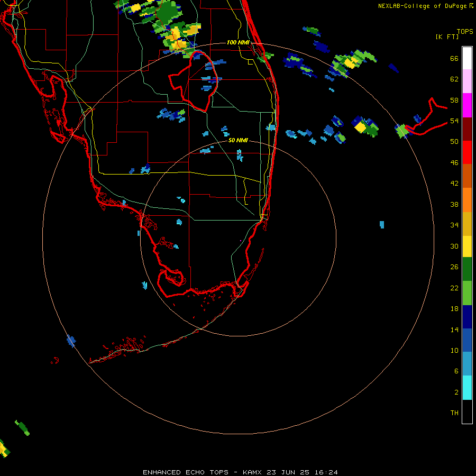Pick the dark orange legend swatch
The height and width of the screenshot is (476, 476).
click(467, 176)
